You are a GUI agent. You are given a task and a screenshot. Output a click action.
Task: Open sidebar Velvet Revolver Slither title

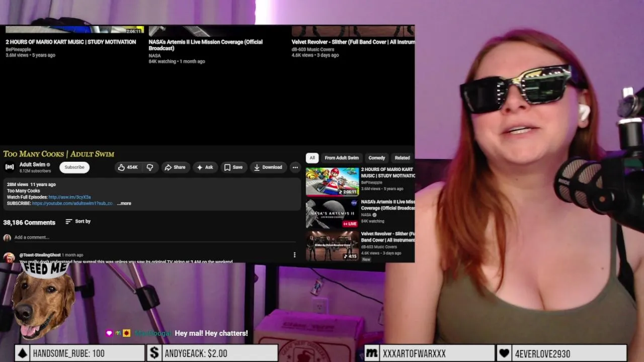click(388, 237)
